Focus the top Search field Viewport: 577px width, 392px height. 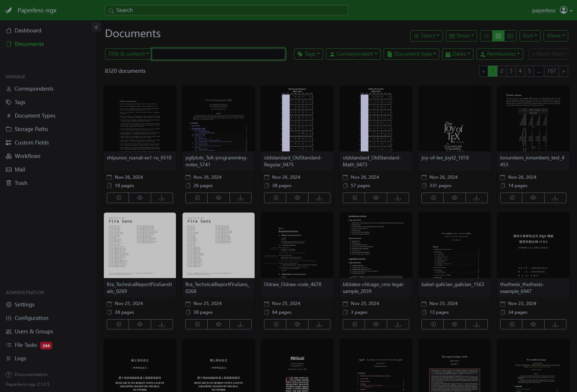pyautogui.click(x=227, y=10)
